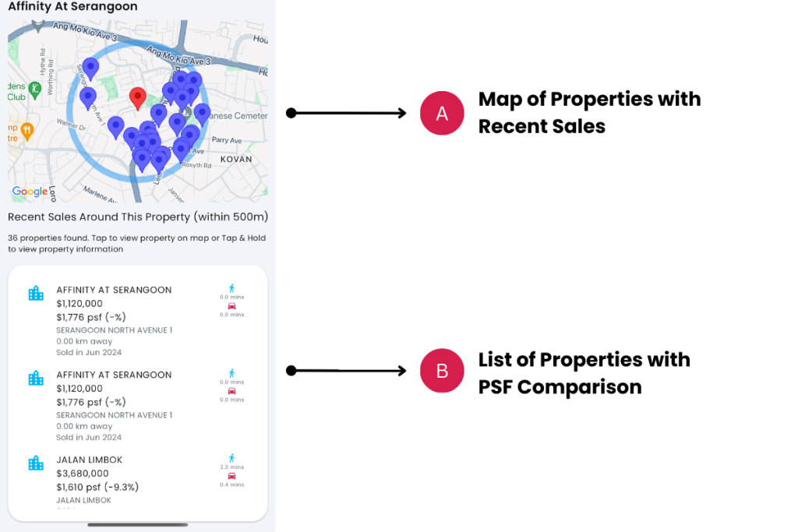798x532 pixels.
Task: Click the circular badge labeled A
Action: [442, 113]
